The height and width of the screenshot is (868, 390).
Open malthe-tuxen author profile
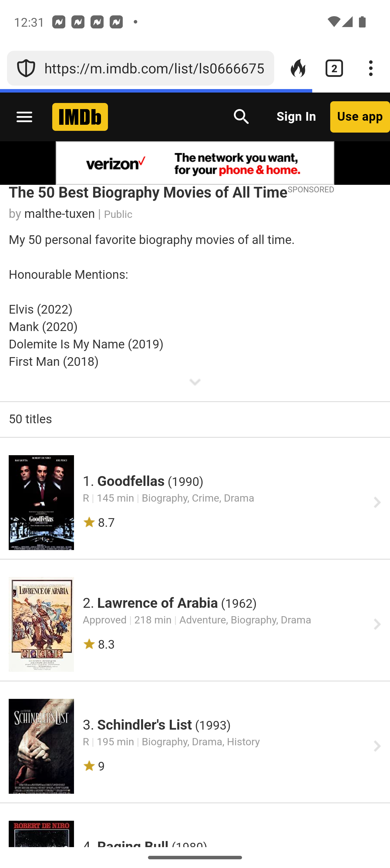[x=59, y=214]
